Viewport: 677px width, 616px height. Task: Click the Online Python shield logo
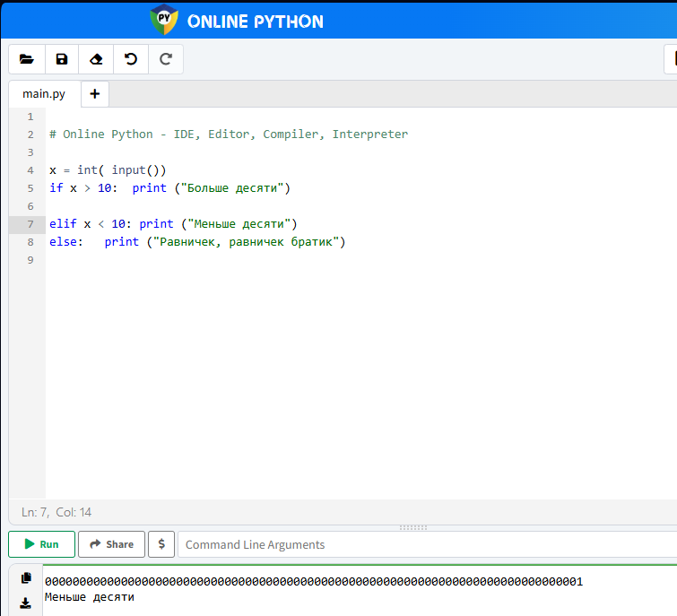(164, 19)
